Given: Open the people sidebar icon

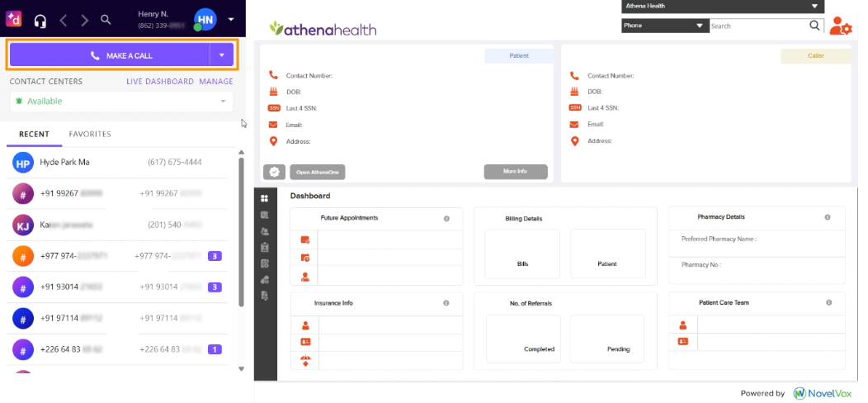Looking at the screenshot, I should 265,231.
